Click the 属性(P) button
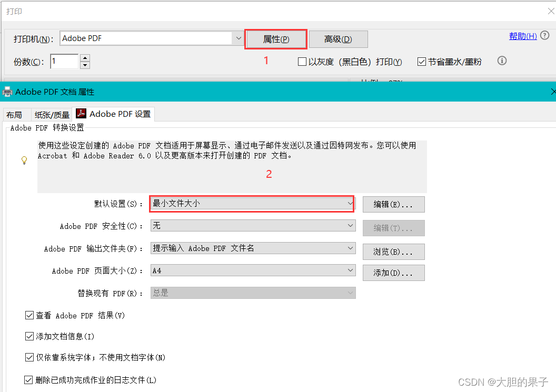This screenshot has height=392, width=556. 276,39
